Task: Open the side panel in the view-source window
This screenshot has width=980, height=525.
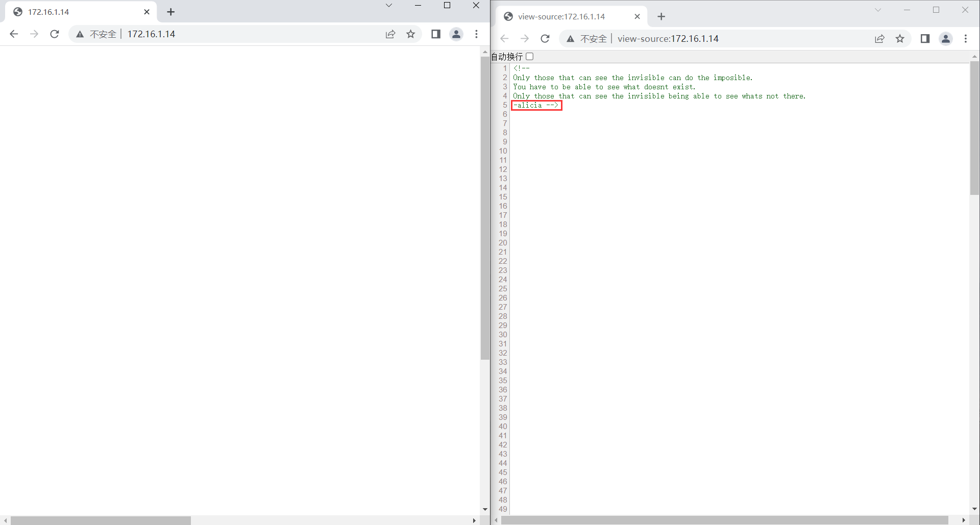Action: coord(925,39)
